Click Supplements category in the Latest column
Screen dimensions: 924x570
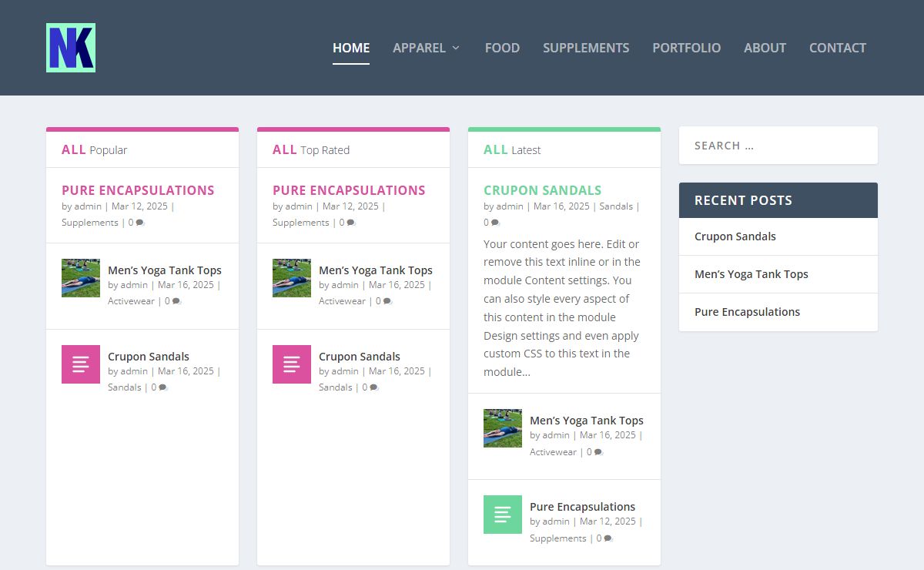tap(558, 538)
